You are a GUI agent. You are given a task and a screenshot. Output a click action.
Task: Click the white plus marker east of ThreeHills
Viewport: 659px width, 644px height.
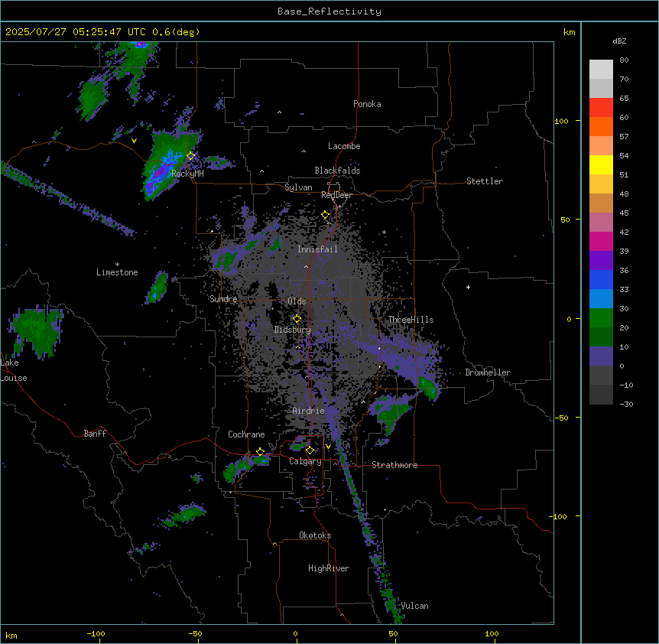click(x=468, y=287)
